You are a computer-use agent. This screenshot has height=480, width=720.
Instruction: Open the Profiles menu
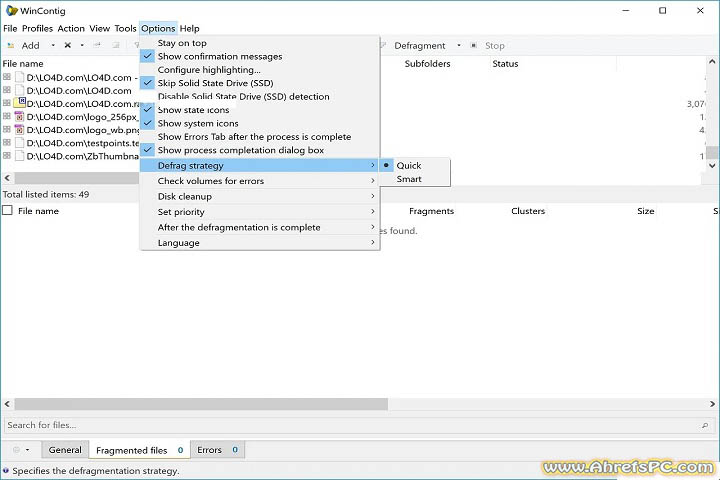[x=38, y=28]
